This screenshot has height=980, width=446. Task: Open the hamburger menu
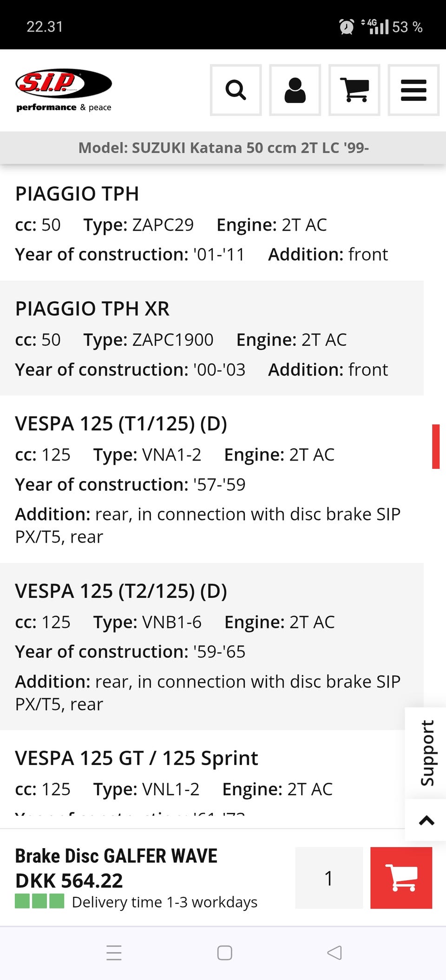click(413, 90)
